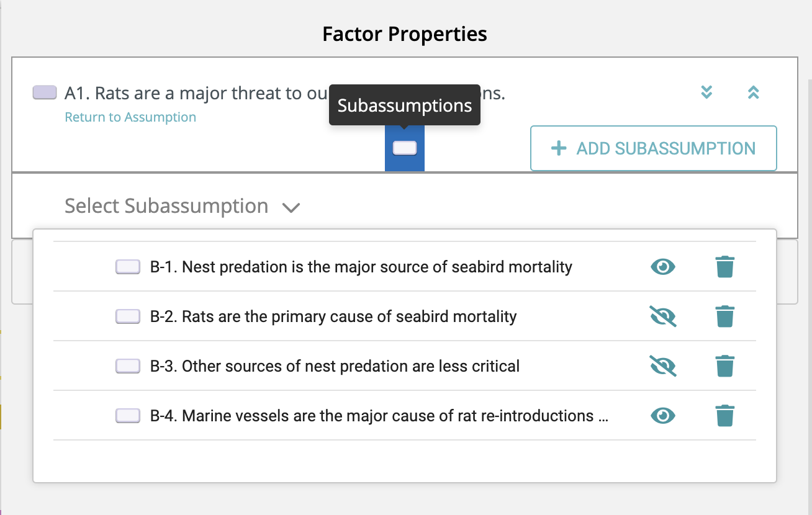Select B-2 Rats are the primary cause

click(349, 316)
